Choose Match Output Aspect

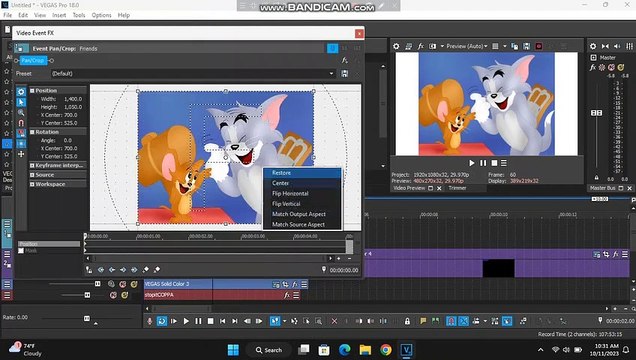302,214
